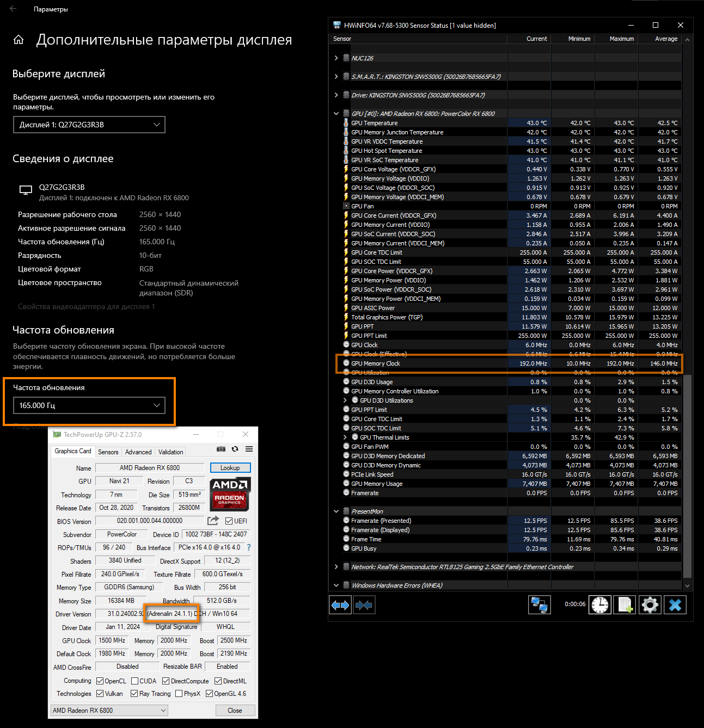Toggle the DirectCompute checkbox
This screenshot has height=728, width=704.
[x=166, y=681]
